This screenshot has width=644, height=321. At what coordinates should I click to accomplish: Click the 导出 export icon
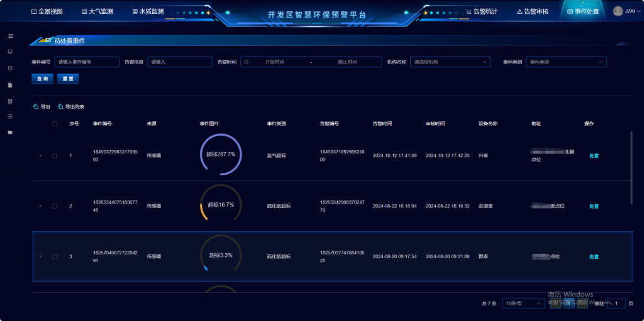[x=36, y=107]
